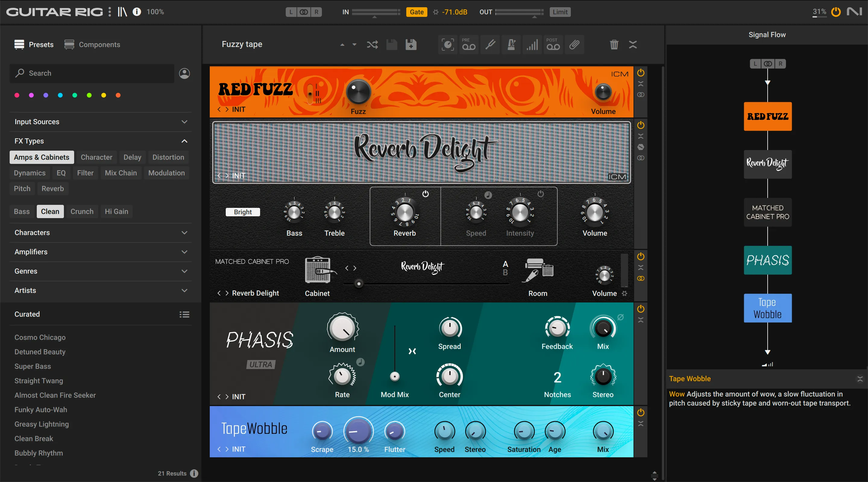
Task: Click the Room microphone icon
Action: click(x=538, y=271)
